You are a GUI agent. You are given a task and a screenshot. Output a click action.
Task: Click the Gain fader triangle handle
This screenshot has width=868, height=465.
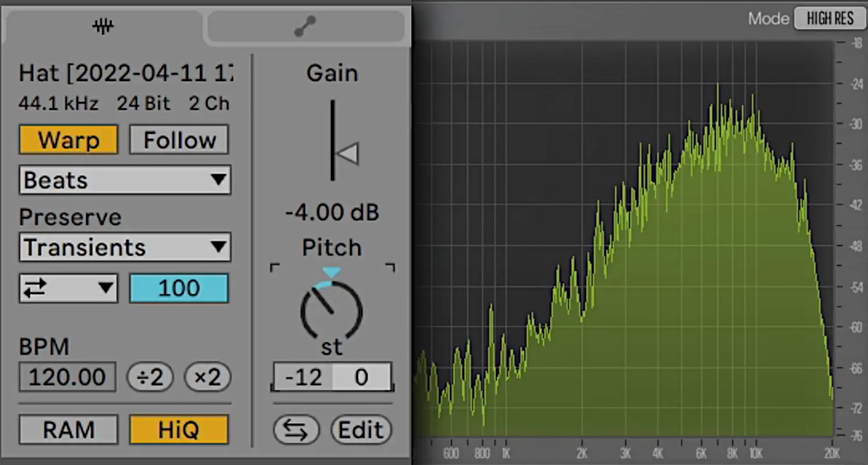(347, 153)
